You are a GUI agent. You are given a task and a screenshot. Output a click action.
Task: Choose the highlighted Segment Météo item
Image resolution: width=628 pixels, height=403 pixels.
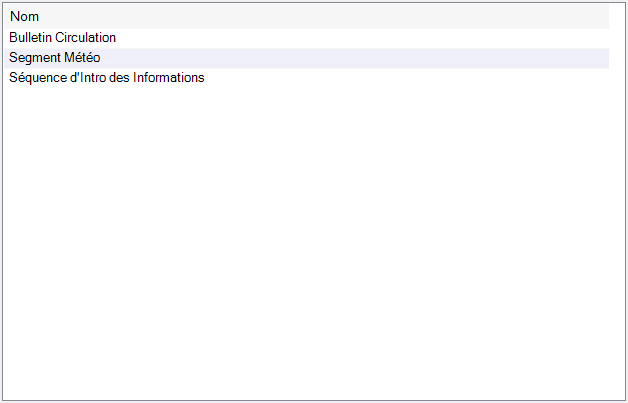pyautogui.click(x=307, y=58)
